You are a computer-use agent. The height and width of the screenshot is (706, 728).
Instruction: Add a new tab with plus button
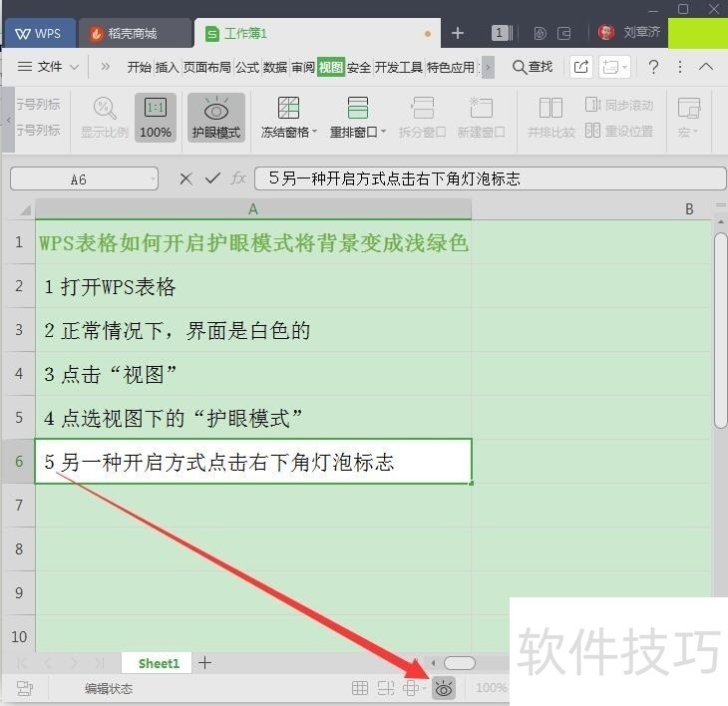click(x=458, y=33)
